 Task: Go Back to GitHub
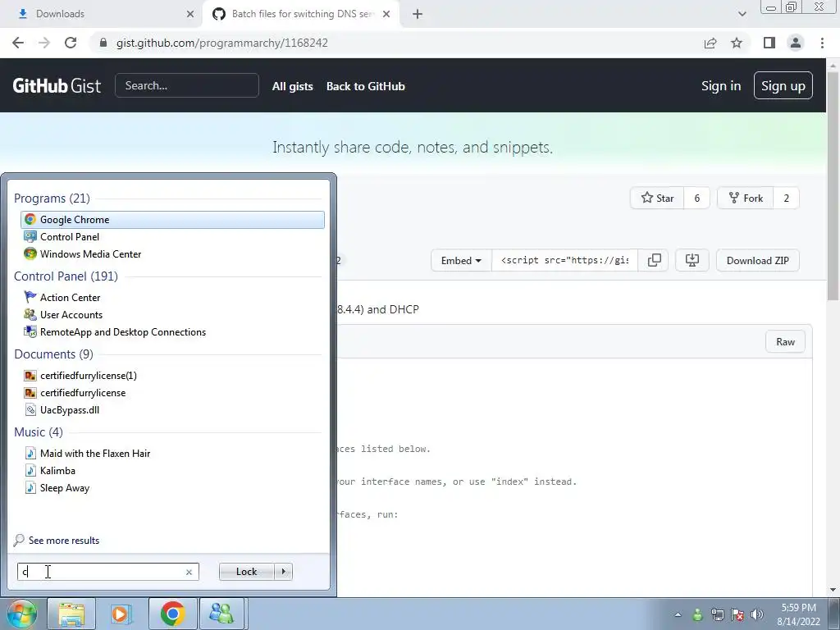(x=366, y=86)
